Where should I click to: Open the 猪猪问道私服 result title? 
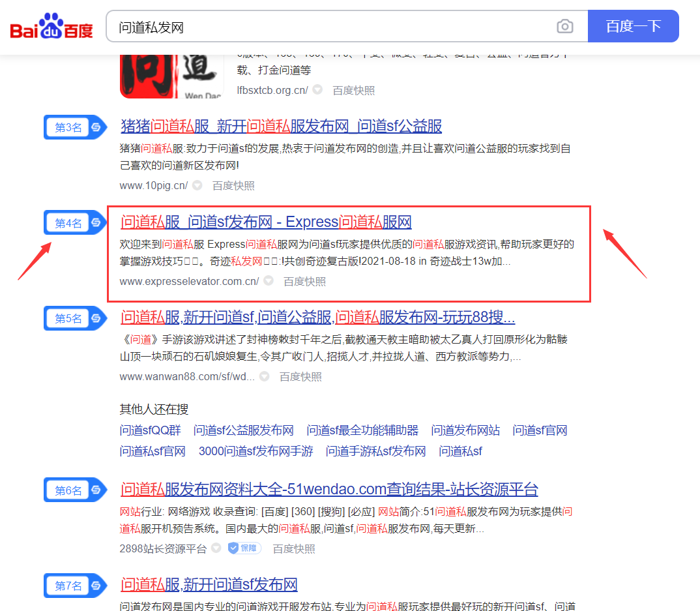tap(282, 127)
